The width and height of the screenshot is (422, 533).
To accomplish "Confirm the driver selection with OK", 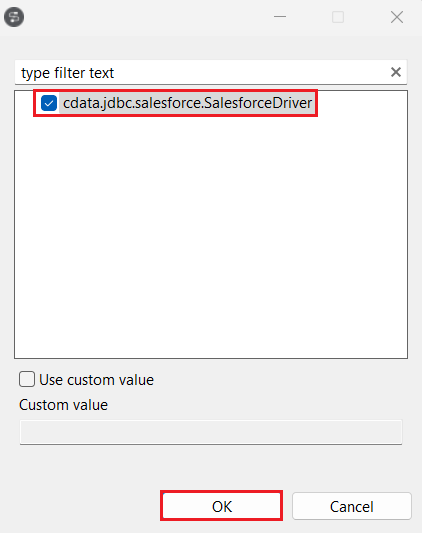I will pos(222,506).
